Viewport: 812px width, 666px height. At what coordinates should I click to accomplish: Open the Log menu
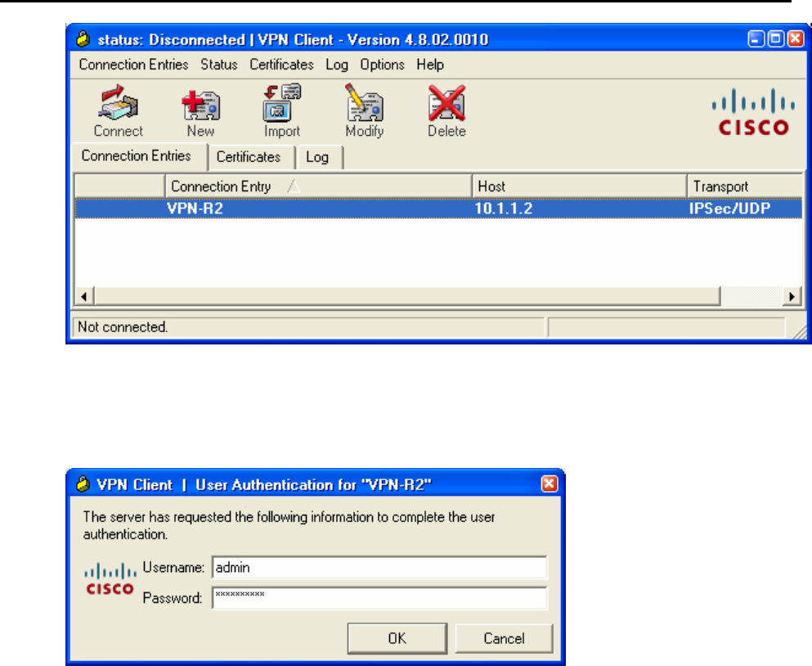point(337,65)
